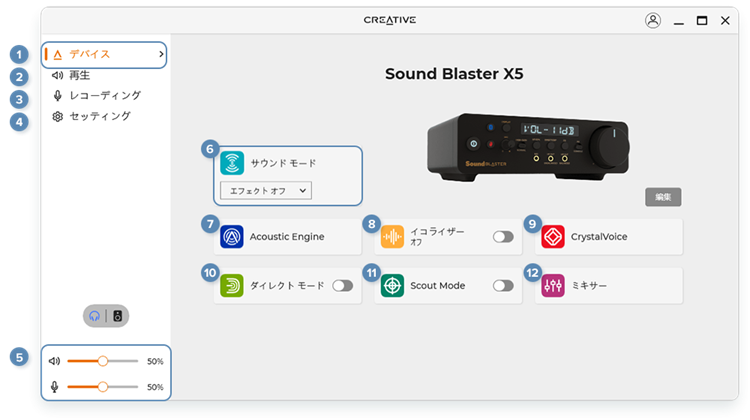This screenshot has height=420, width=750.
Task: Click the speaker icon beside 再生
Action: tap(57, 75)
